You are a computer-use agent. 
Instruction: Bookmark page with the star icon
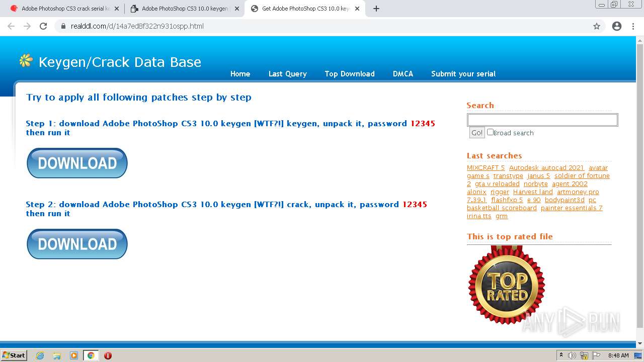coord(597,26)
